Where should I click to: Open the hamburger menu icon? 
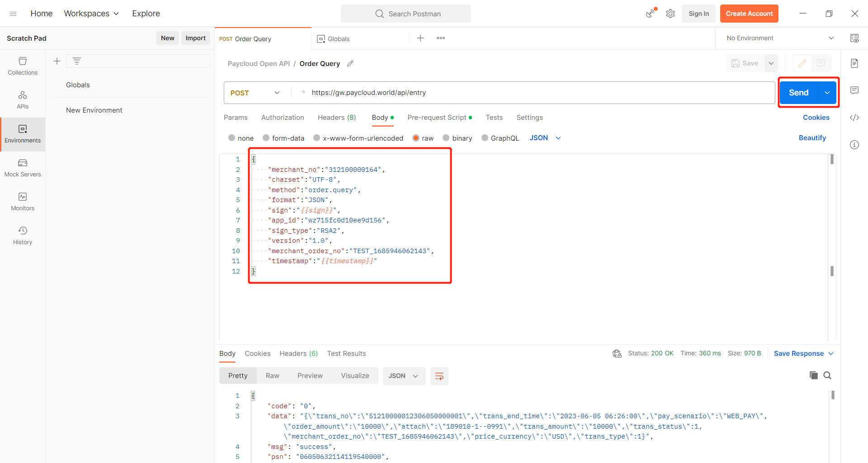tap(13, 14)
